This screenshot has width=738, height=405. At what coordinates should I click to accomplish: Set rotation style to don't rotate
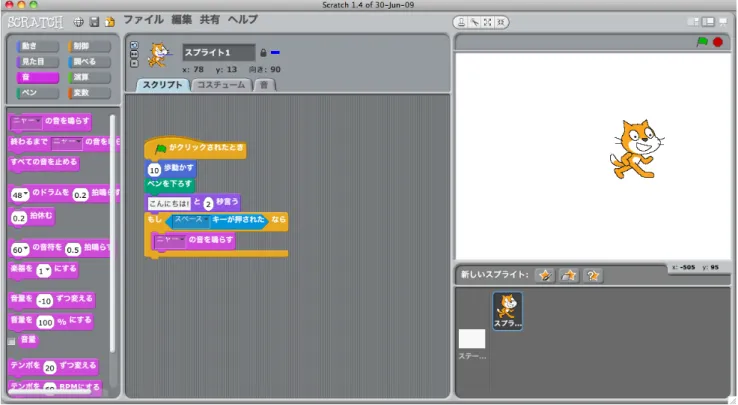pyautogui.click(x=134, y=63)
